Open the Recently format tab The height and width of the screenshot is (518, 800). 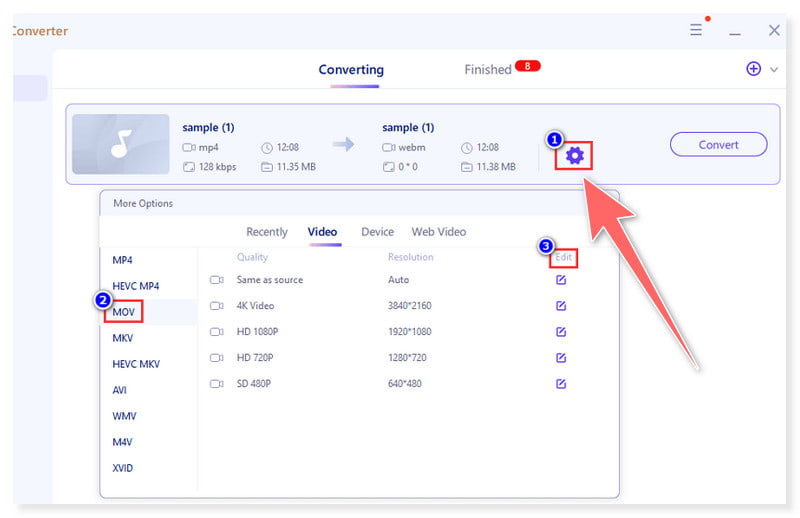coord(267,232)
